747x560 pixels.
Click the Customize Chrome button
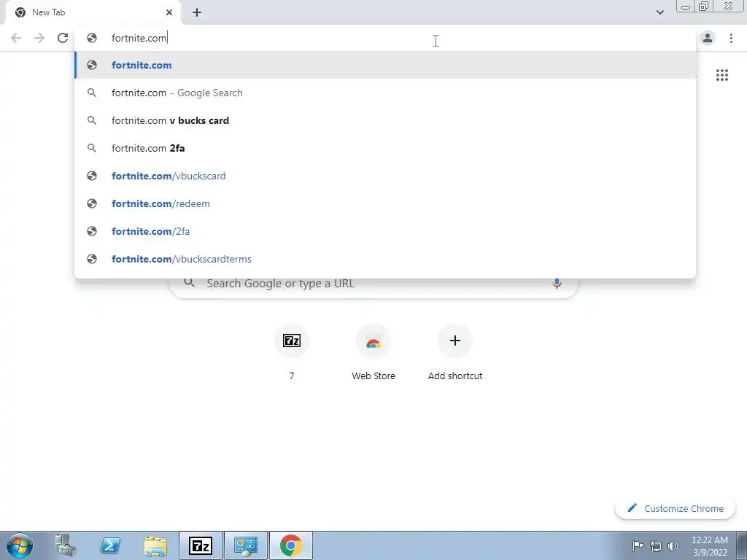pos(675,508)
